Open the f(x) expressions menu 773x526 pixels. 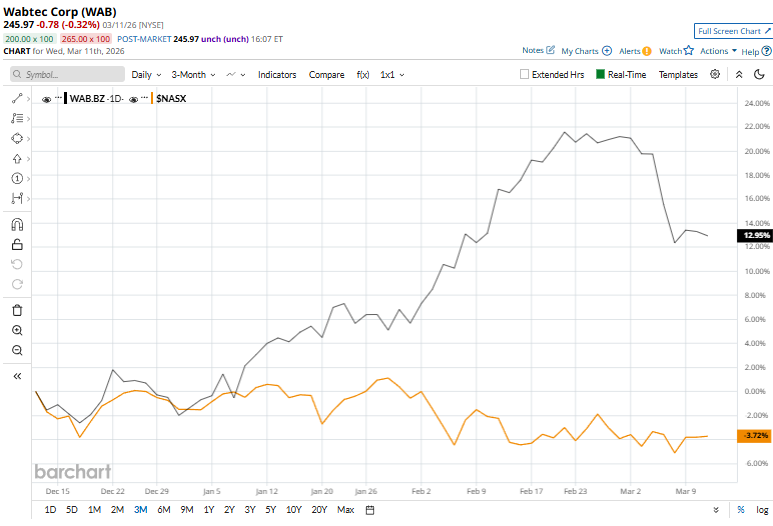pyautogui.click(x=363, y=74)
